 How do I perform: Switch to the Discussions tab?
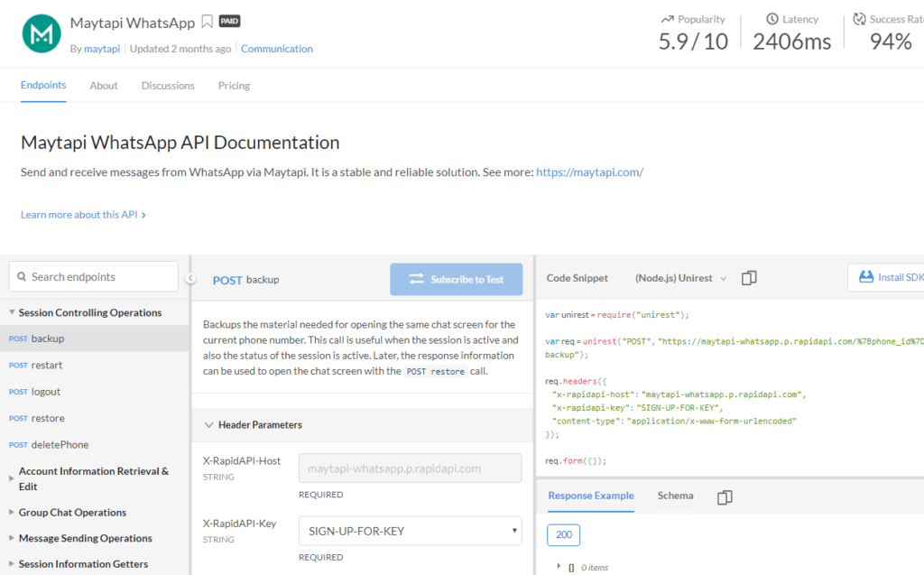click(168, 86)
